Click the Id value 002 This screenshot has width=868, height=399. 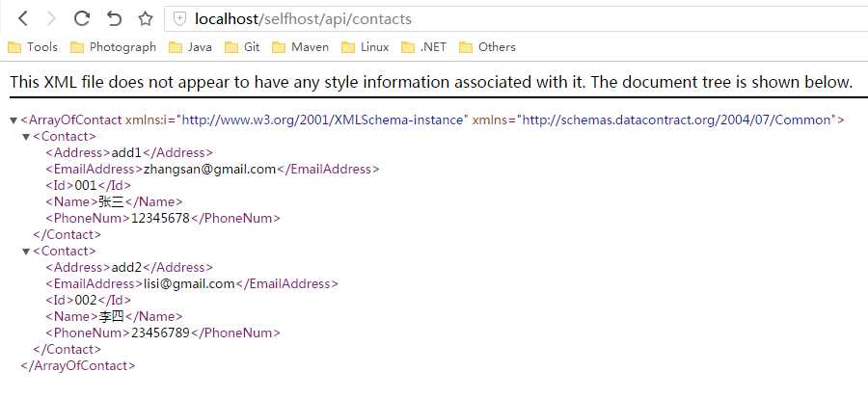86,300
